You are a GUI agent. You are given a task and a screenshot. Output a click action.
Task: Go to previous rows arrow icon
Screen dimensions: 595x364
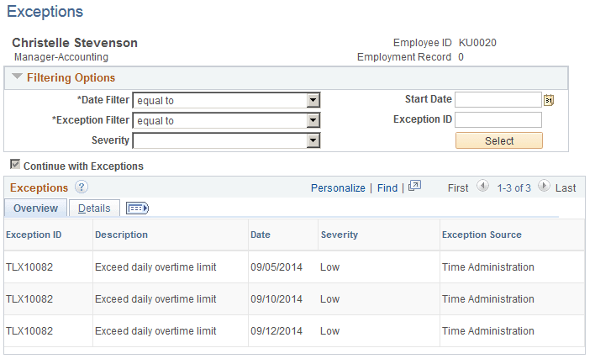coord(482,186)
